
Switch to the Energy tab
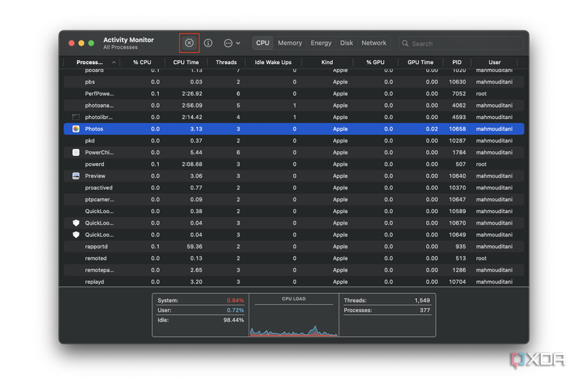(x=321, y=43)
